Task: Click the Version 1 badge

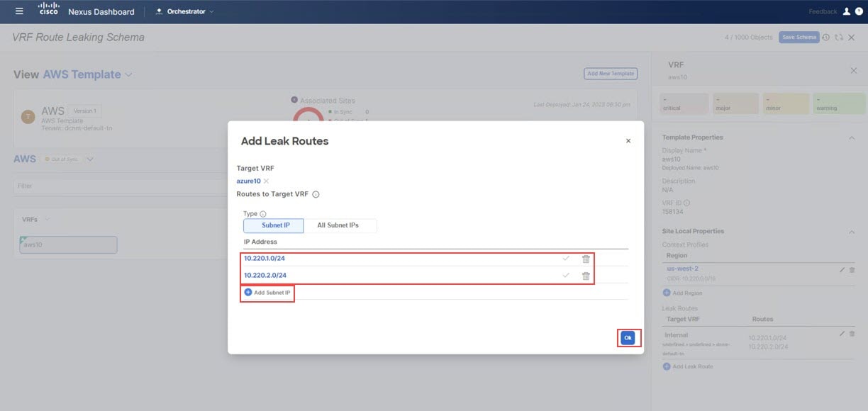Action: tap(85, 111)
